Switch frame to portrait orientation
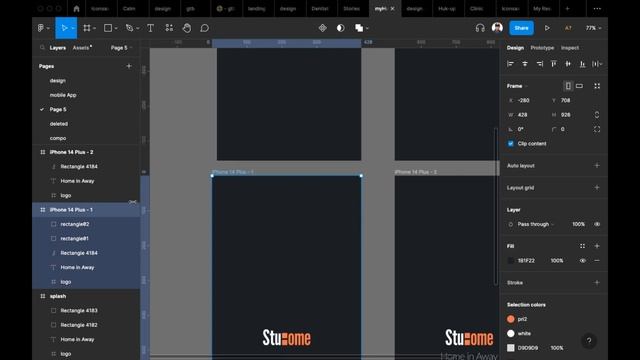This screenshot has height=360, width=640. [x=568, y=86]
